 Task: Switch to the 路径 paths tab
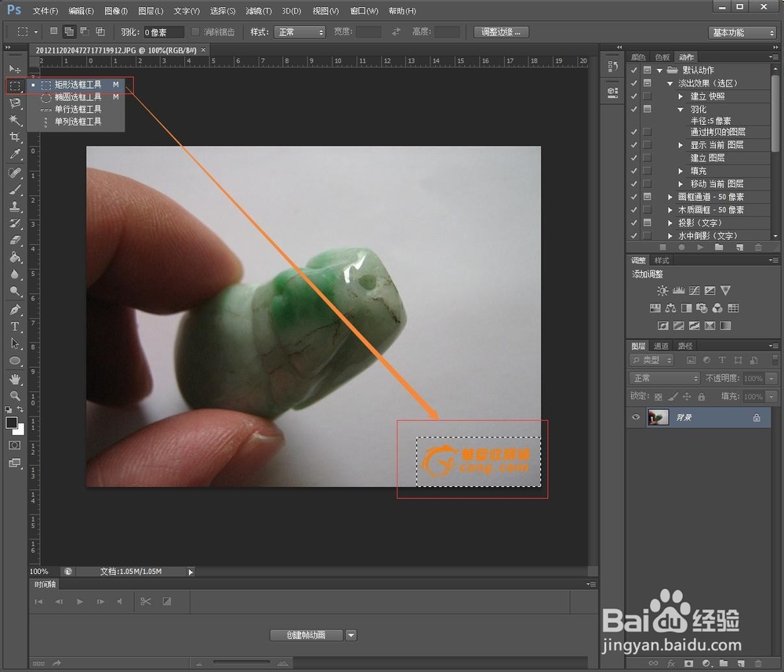coord(685,346)
